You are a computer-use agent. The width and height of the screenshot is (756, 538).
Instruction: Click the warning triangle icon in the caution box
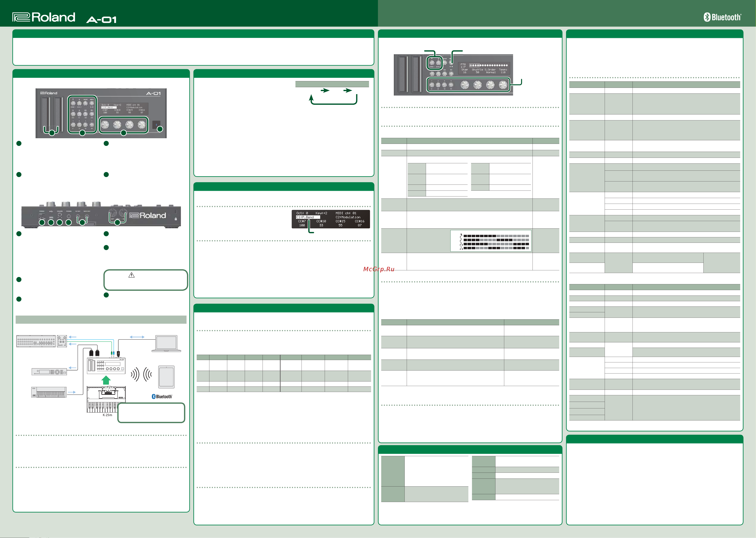coord(131,275)
